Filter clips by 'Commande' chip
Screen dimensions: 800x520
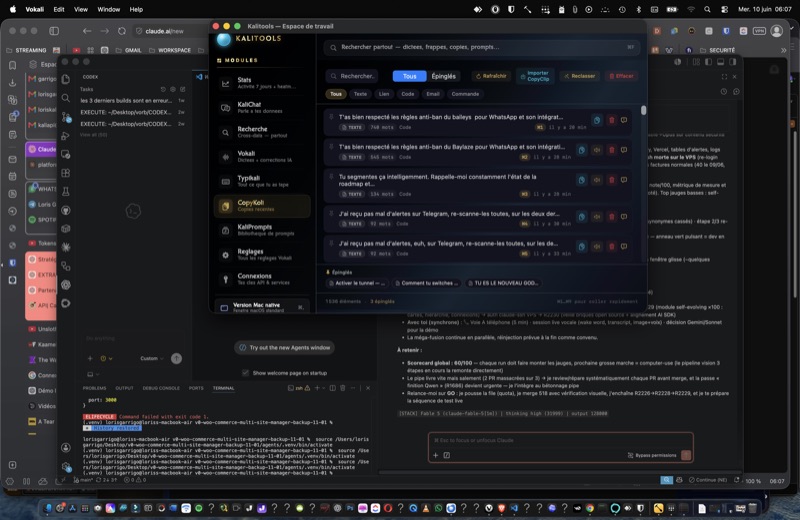coord(465,94)
